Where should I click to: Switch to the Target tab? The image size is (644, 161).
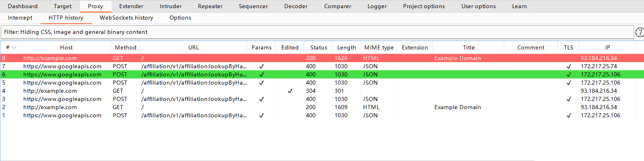click(x=62, y=6)
